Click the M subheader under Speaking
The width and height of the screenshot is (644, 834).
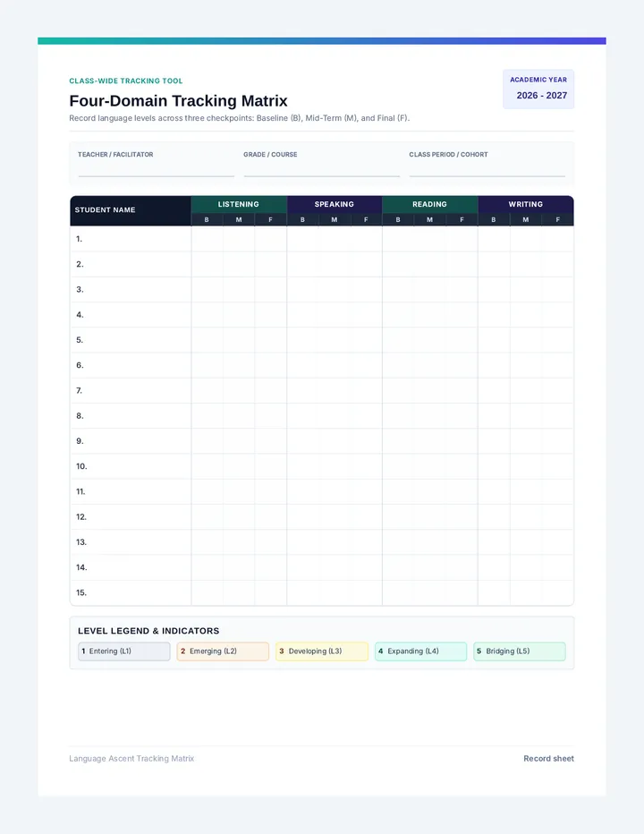[335, 219]
